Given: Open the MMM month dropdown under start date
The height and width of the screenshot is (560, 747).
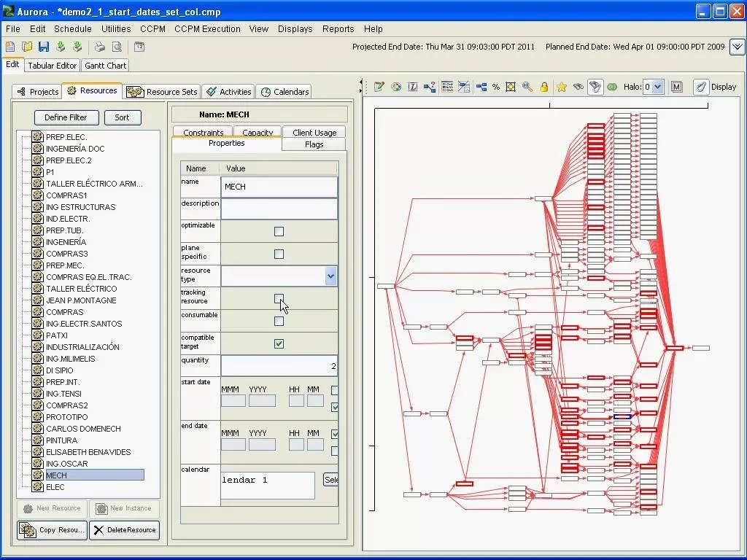Looking at the screenshot, I should pos(233,400).
